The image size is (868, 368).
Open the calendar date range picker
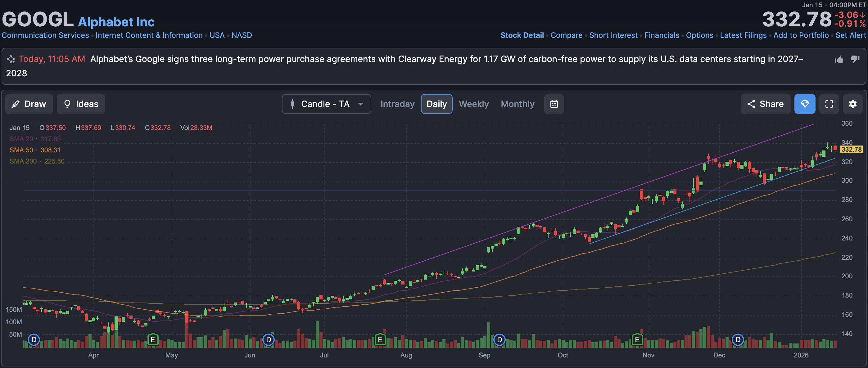(x=554, y=104)
